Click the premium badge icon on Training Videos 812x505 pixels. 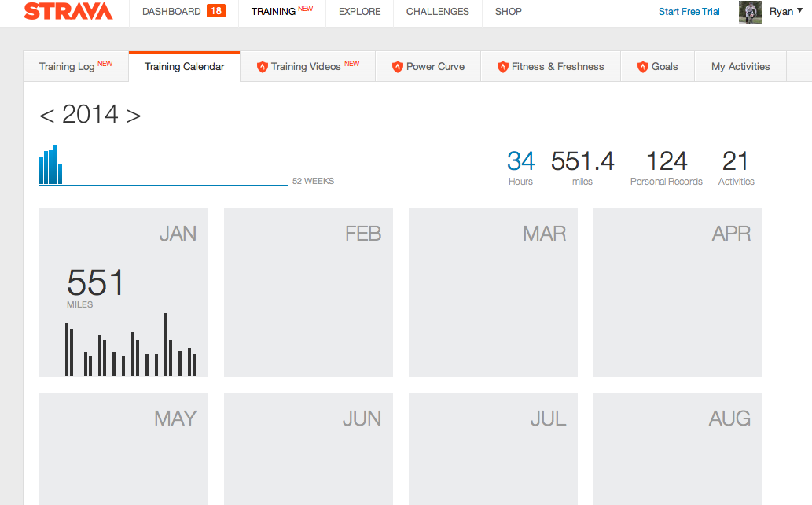click(x=263, y=67)
